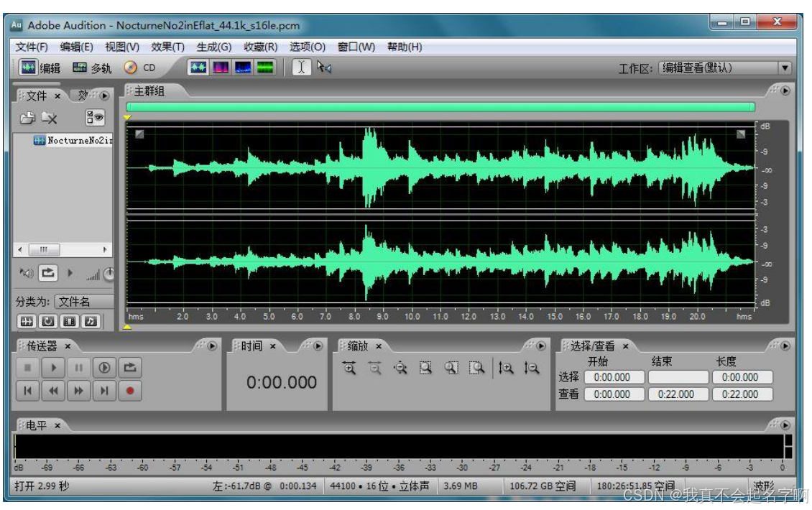Show audio files filter toggle
812x510 pixels.
coord(26,322)
